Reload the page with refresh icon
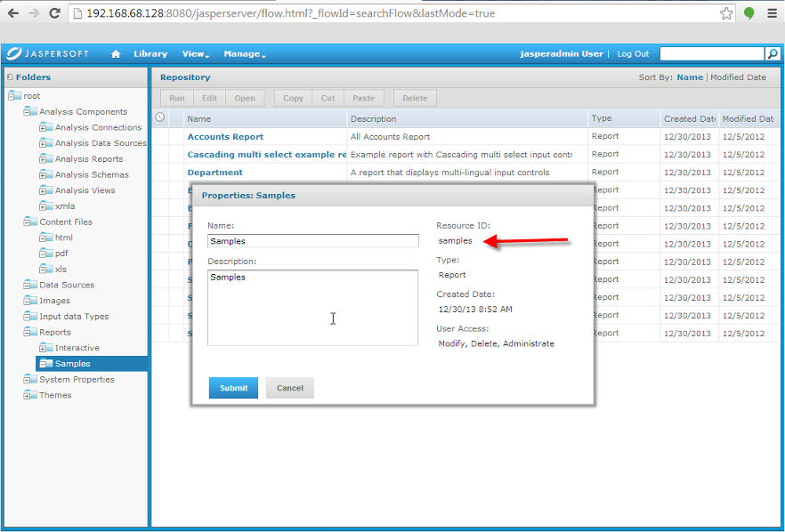 tap(54, 13)
